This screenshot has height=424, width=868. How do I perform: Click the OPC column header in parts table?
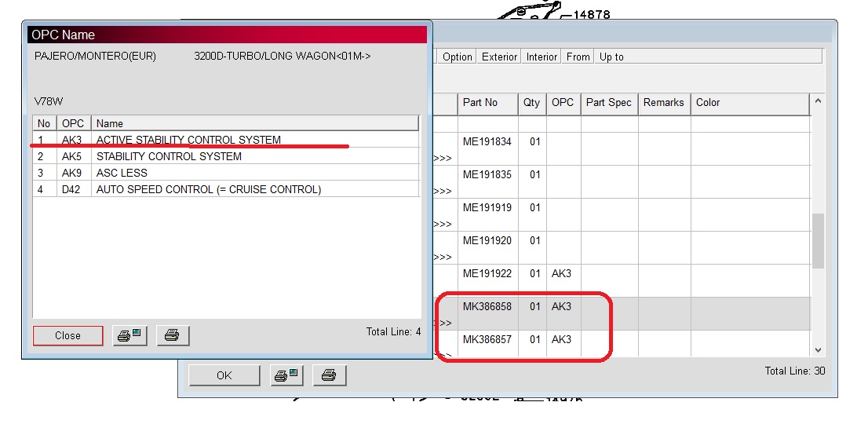[x=563, y=104]
